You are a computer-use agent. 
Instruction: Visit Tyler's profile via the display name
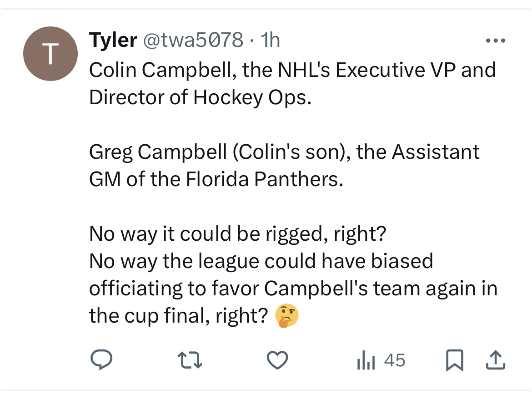pos(113,40)
